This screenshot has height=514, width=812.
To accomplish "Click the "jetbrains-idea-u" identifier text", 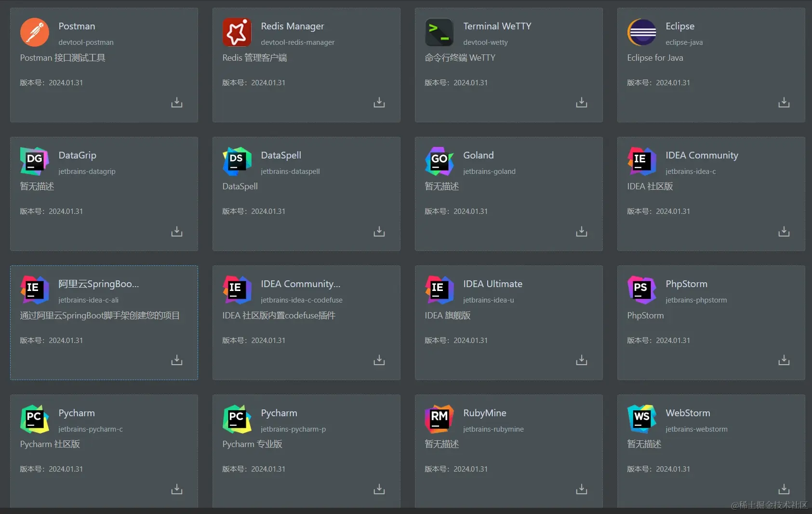I will (x=489, y=300).
